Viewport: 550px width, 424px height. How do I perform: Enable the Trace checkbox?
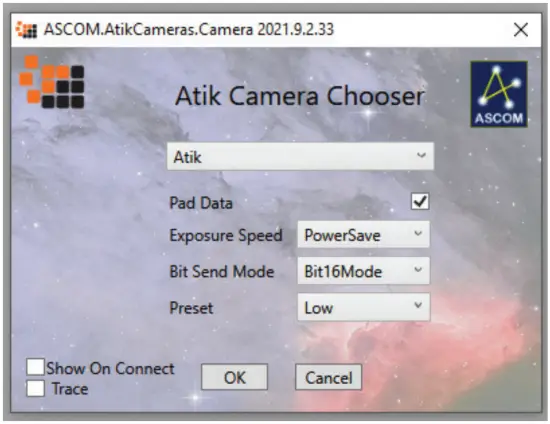[35, 388]
